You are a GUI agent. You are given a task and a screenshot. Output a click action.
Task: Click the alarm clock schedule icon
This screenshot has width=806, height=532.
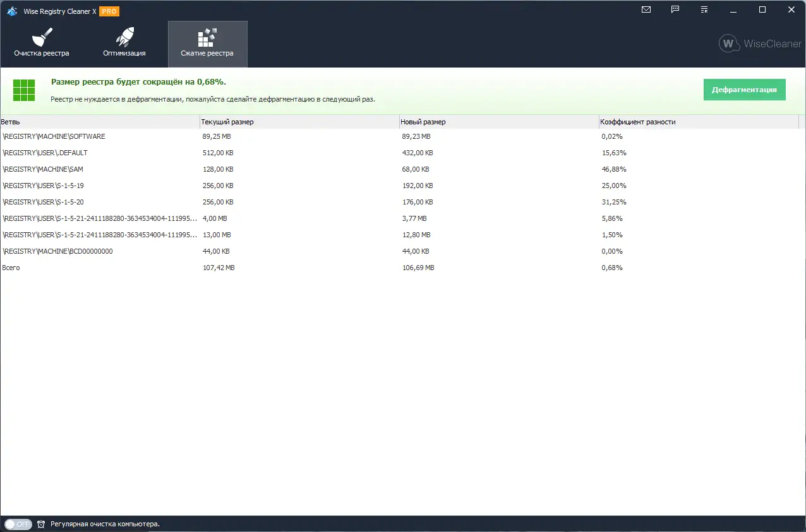[41, 524]
